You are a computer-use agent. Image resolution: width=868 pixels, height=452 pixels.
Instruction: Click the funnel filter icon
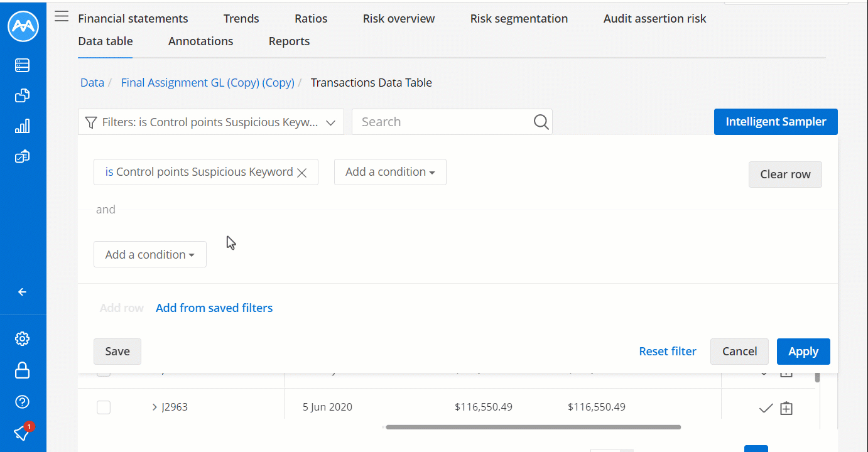point(91,122)
